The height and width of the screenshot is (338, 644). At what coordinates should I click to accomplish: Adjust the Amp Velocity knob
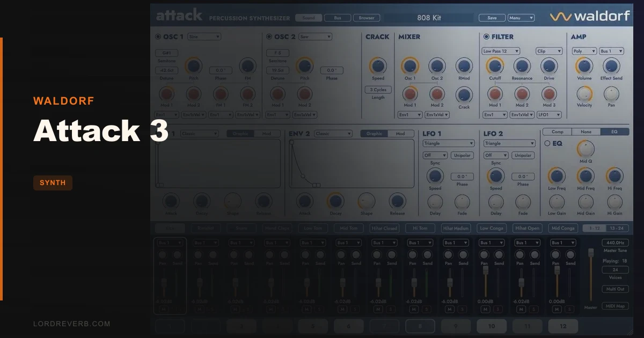click(584, 94)
